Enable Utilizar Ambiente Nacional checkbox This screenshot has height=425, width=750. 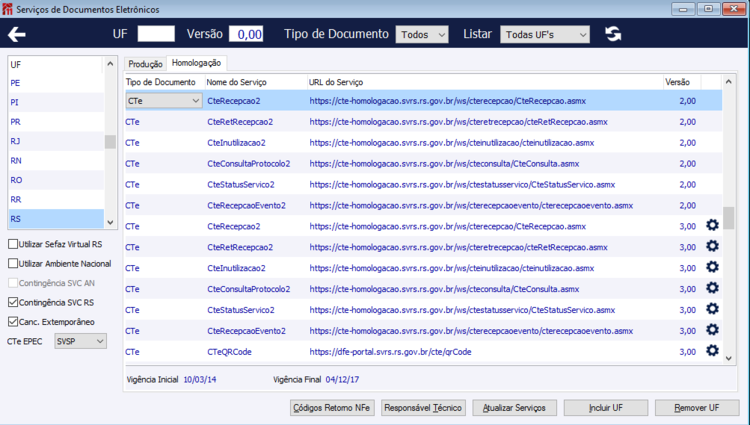point(13,263)
